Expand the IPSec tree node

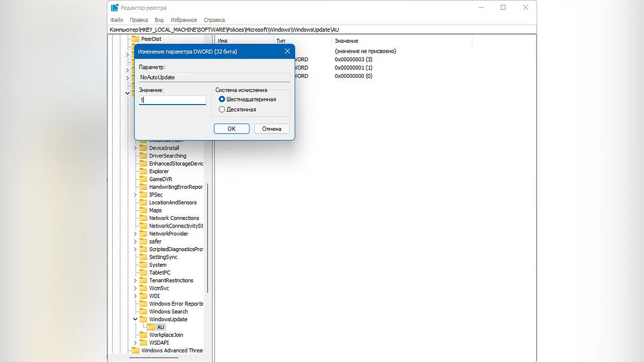pyautogui.click(x=135, y=195)
